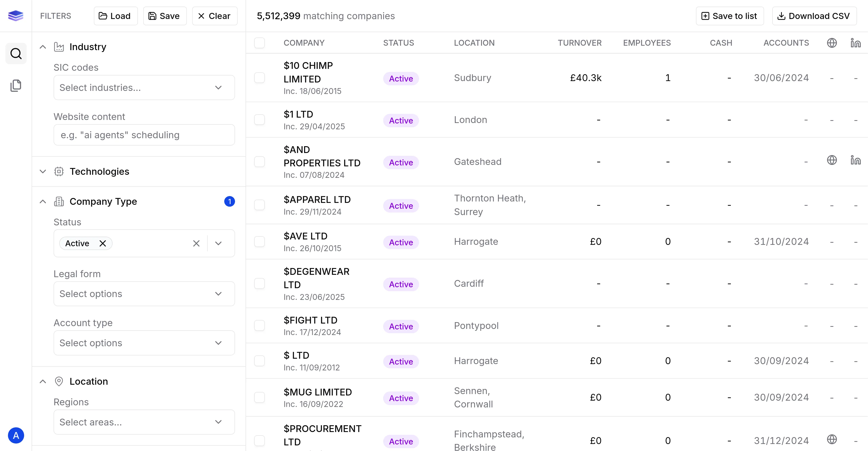
Task: Collapse the Industry filter section
Action: (43, 47)
